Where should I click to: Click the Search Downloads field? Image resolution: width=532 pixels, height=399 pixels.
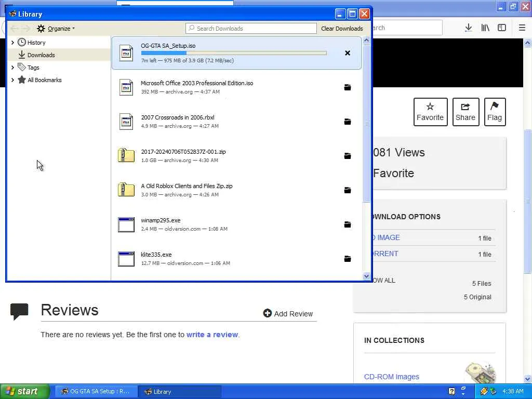[251, 29]
